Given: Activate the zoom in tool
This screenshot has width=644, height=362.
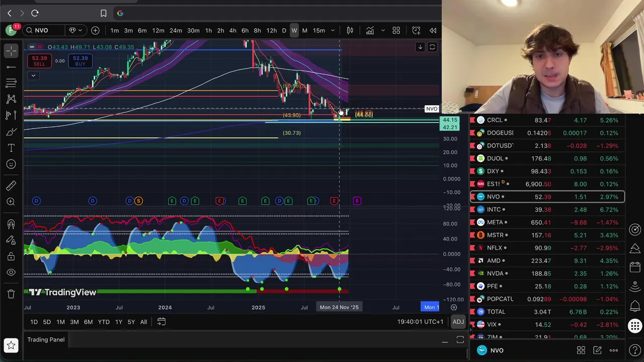Looking at the screenshot, I should point(11,202).
